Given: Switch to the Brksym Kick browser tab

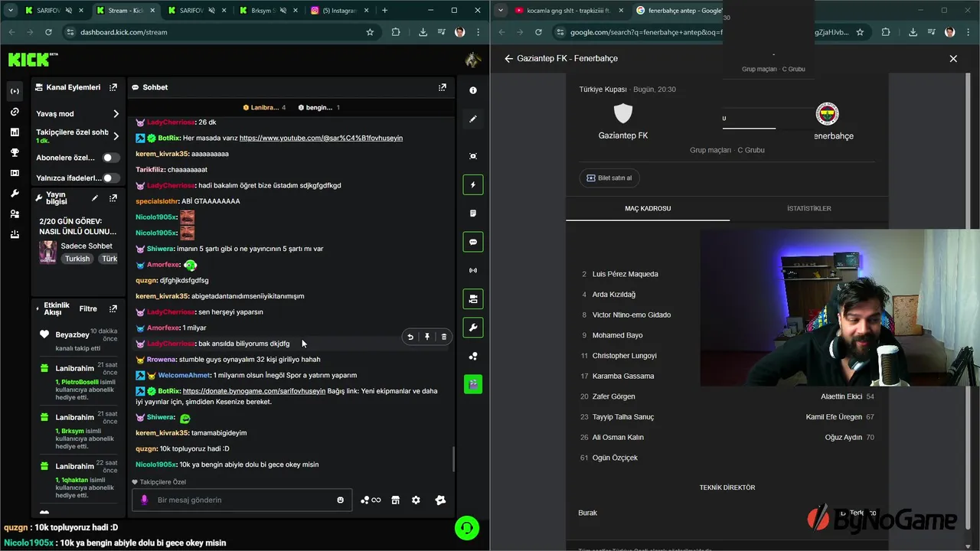Looking at the screenshot, I should (266, 11).
